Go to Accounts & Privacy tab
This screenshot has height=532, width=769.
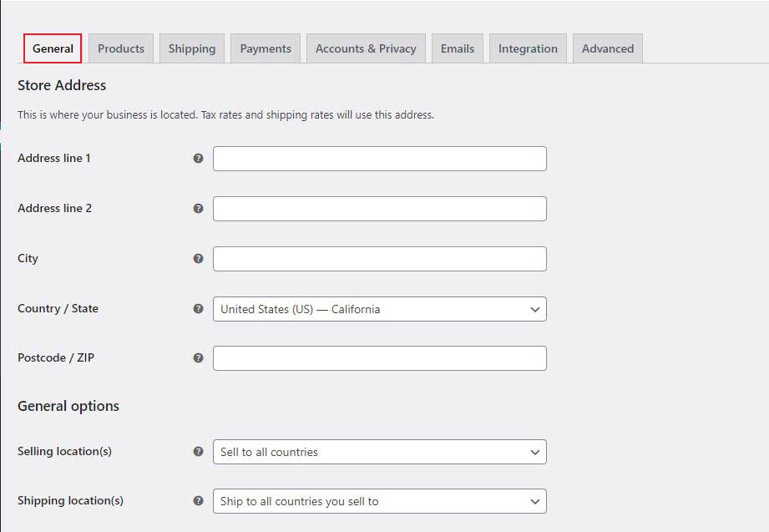366,48
